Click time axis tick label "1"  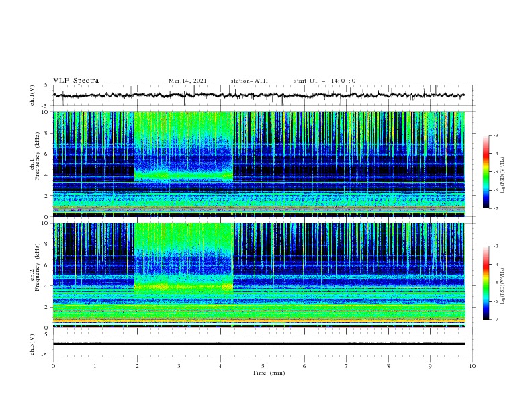click(95, 366)
